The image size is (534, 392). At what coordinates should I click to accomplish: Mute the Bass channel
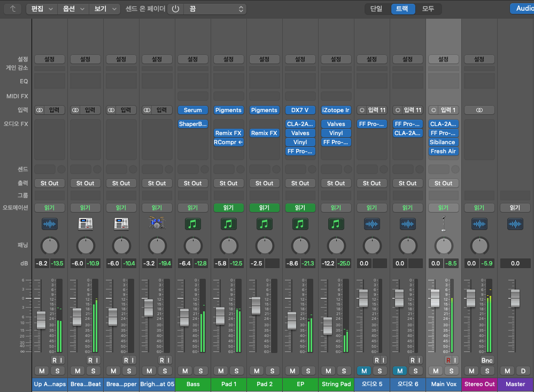[185, 371]
